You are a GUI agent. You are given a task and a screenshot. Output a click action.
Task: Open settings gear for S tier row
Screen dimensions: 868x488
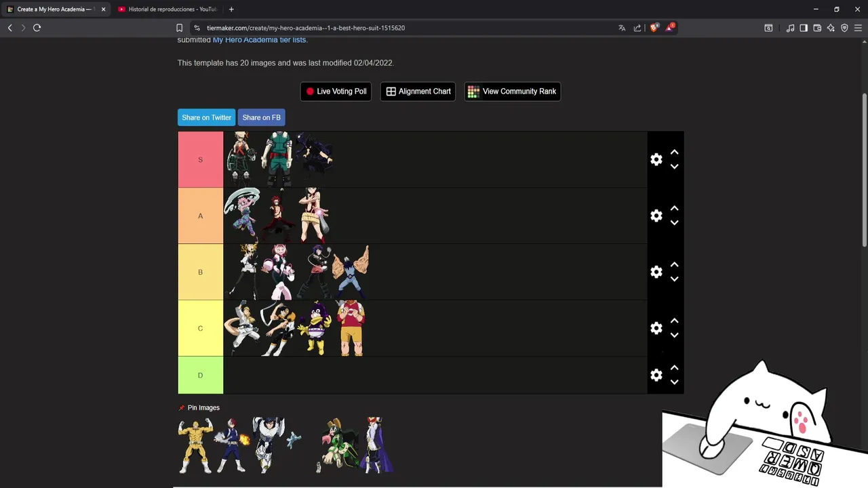coord(656,159)
